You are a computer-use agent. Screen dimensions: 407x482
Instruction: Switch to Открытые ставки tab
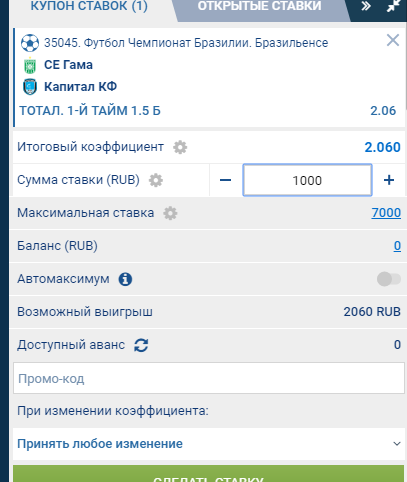[259, 6]
